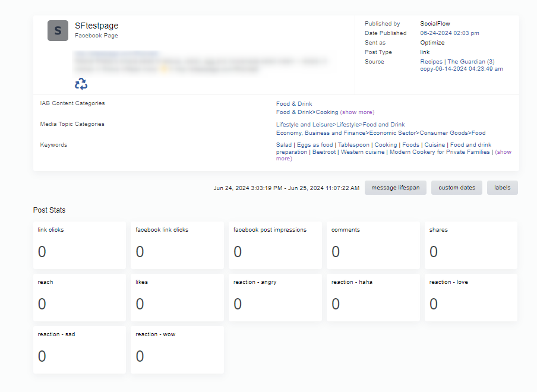Screen dimensions: 537x392
Task: Open the message lifespan button
Action: pos(395,188)
